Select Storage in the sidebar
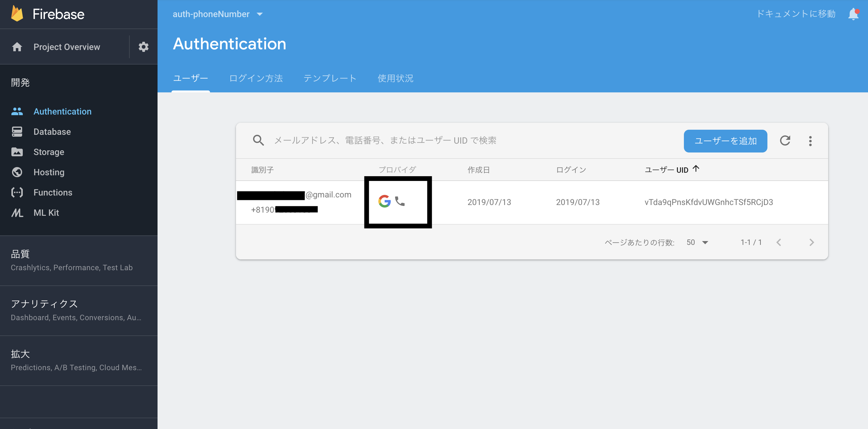This screenshot has width=868, height=429. pyautogui.click(x=49, y=152)
